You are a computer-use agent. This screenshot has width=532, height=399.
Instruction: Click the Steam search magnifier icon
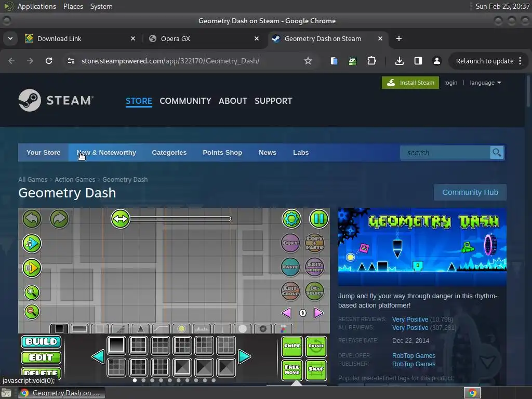click(x=497, y=153)
